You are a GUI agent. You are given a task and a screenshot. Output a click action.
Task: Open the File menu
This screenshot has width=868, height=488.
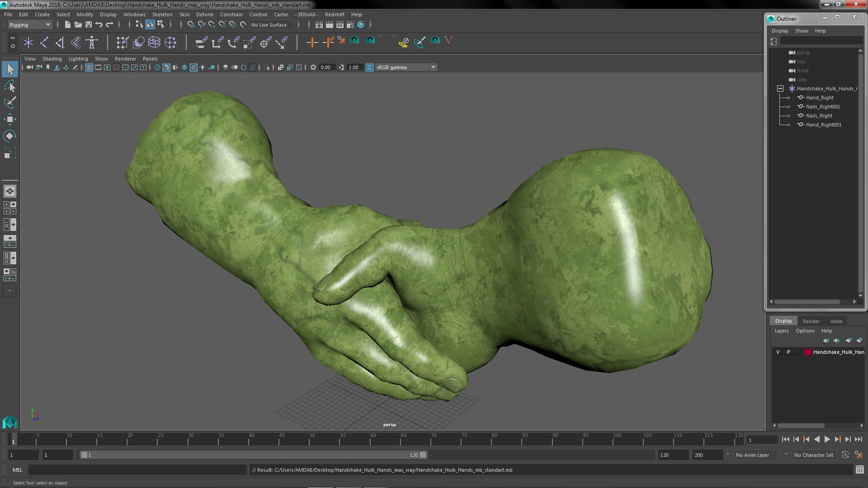(x=8, y=14)
